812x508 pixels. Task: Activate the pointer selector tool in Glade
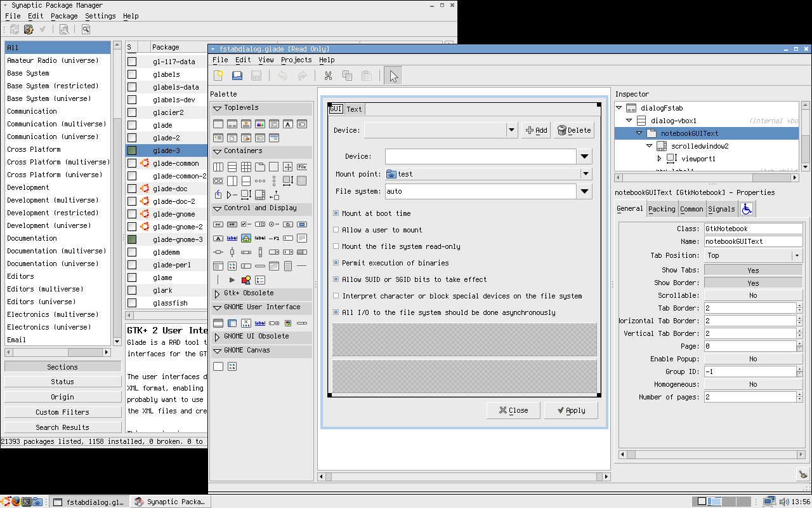pyautogui.click(x=394, y=76)
